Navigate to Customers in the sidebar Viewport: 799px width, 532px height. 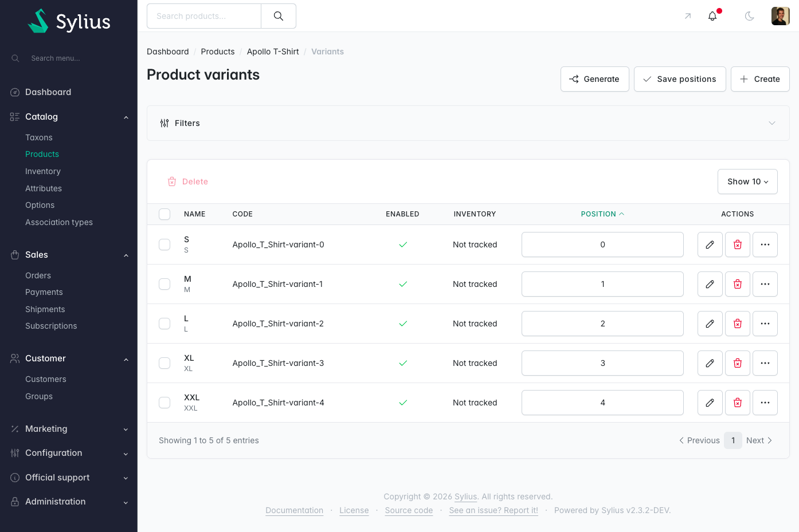click(46, 379)
